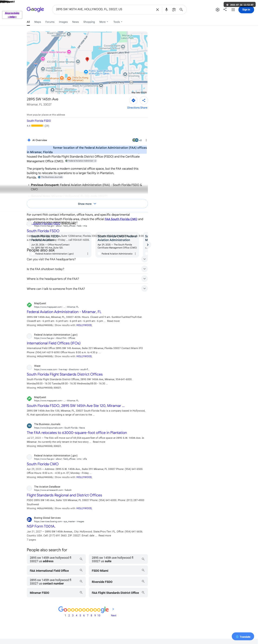
Task: Open Waze 'South Florida Flight Standards District Offices'
Action: pyautogui.click(x=65, y=374)
